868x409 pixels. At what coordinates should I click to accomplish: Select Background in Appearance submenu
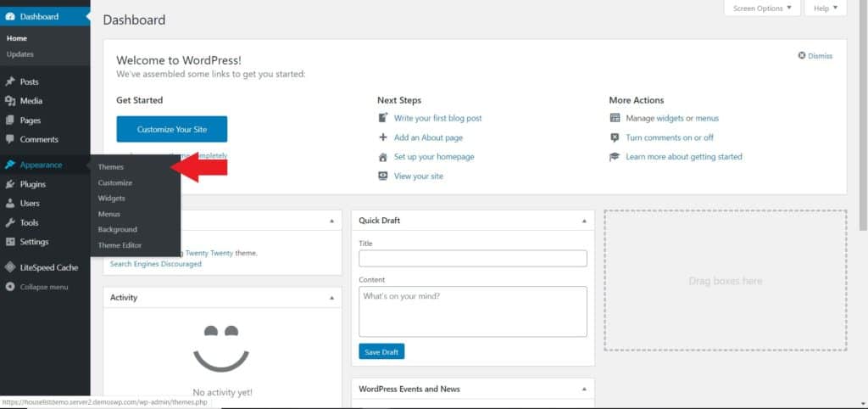point(117,229)
